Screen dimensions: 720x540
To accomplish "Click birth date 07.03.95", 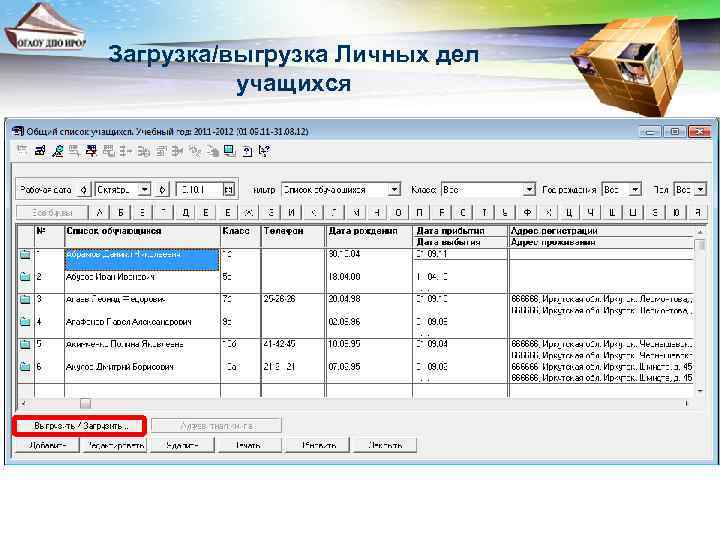I will 344,367.
